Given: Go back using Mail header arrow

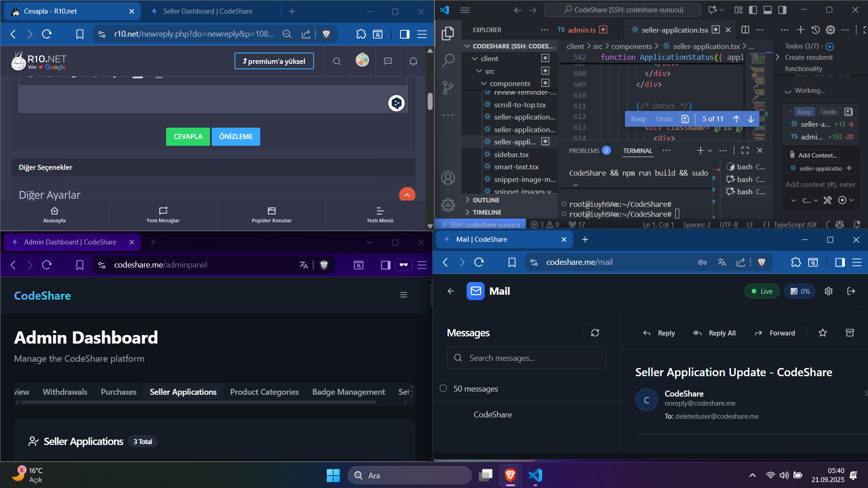Looking at the screenshot, I should (x=451, y=291).
